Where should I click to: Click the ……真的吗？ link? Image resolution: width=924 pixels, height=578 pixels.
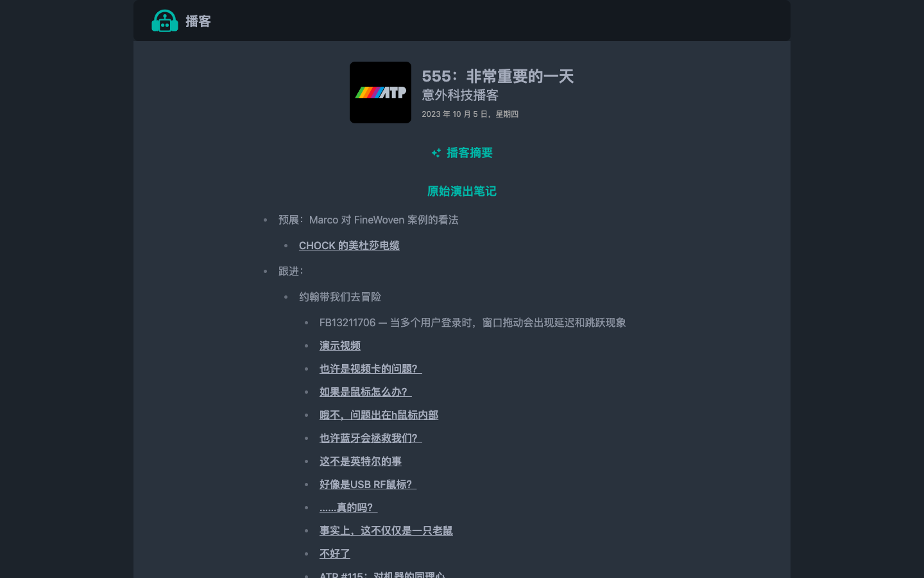[348, 507]
